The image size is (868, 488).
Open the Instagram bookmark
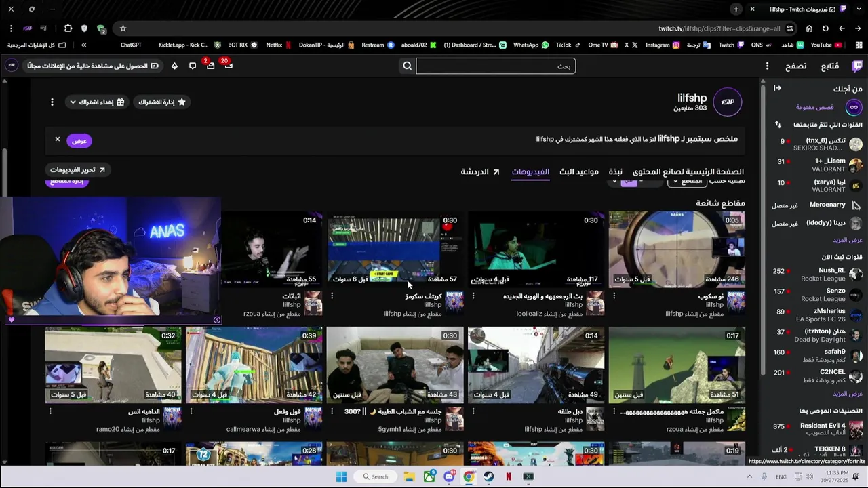click(663, 45)
